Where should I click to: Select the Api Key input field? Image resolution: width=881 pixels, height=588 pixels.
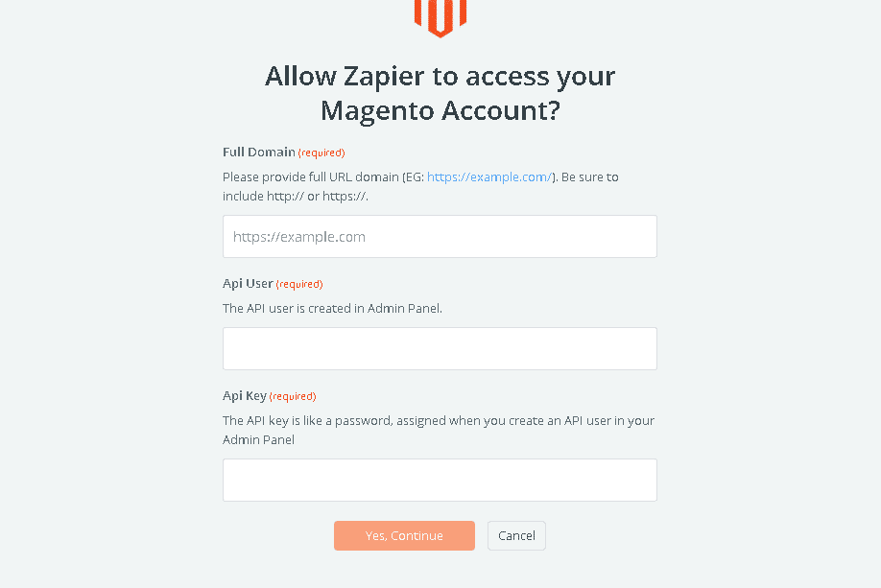(440, 480)
